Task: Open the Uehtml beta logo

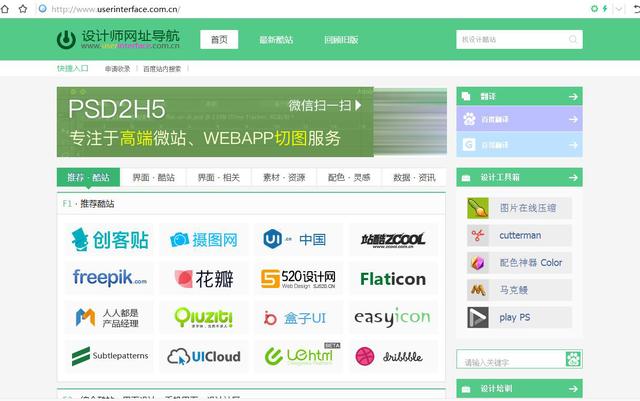Action: pos(299,356)
